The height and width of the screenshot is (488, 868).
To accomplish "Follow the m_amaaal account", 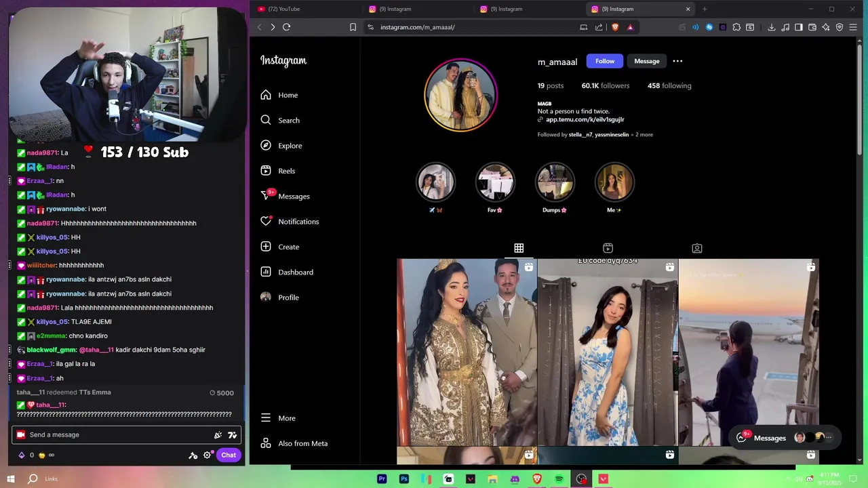I will pos(605,61).
